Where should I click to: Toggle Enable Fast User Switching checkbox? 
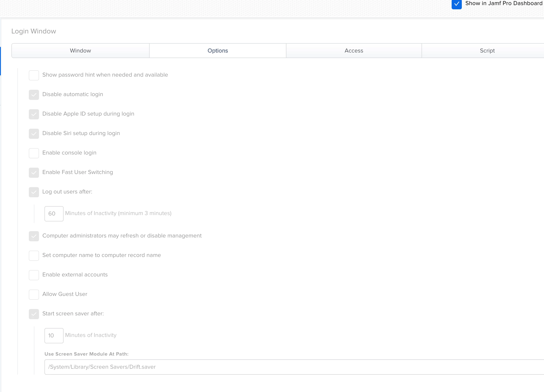tap(34, 173)
